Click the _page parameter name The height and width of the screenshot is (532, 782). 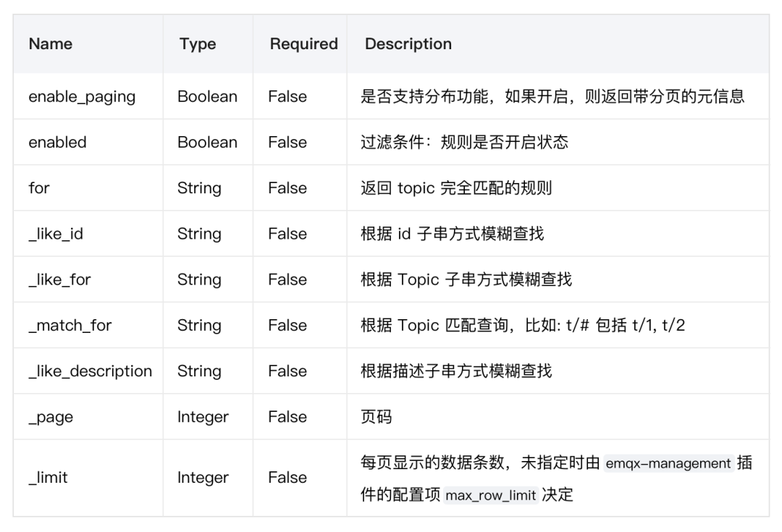coord(51,417)
